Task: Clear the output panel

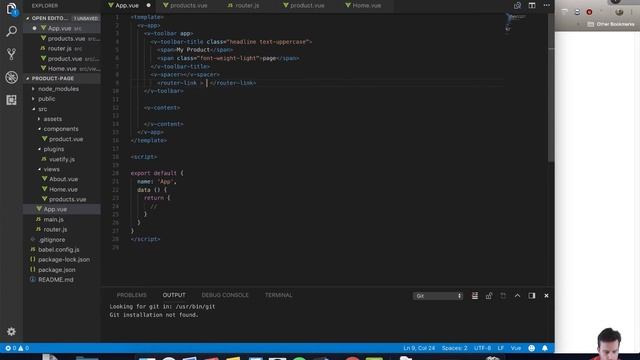Action: pos(475,296)
